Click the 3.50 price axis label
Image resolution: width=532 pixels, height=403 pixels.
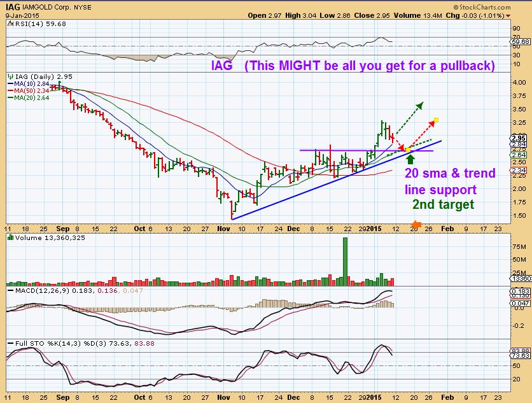pos(519,110)
